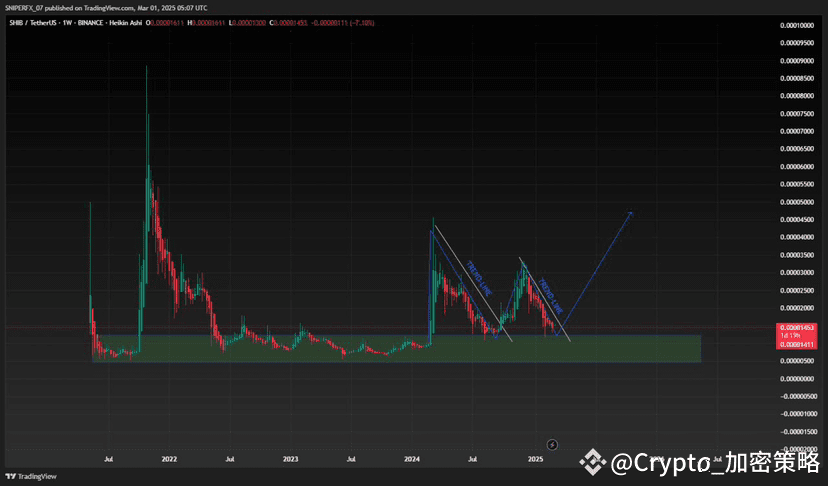Click the Open value O0.00001611
This screenshot has height=486, width=828.
tap(165, 23)
